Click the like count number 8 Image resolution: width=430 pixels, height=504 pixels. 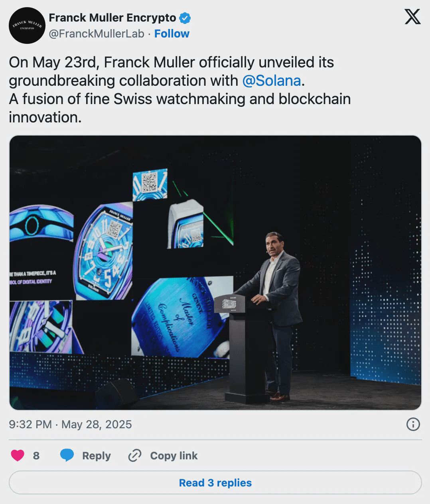click(36, 455)
